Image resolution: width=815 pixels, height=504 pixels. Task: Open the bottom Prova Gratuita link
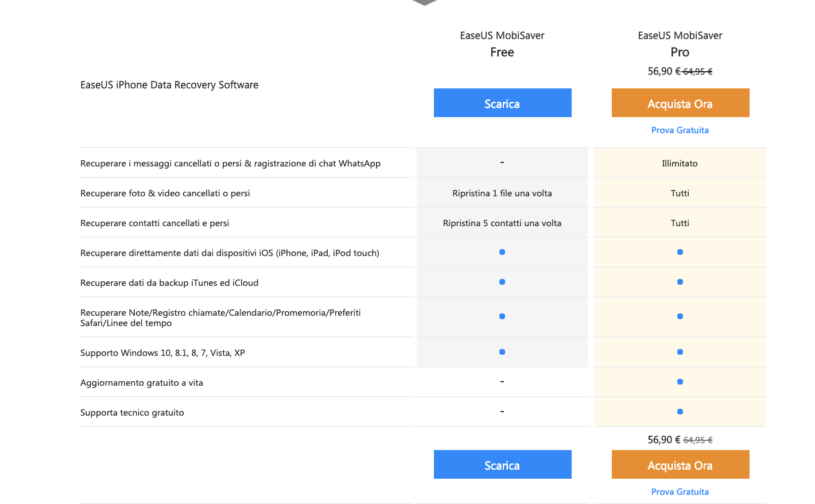(680, 492)
